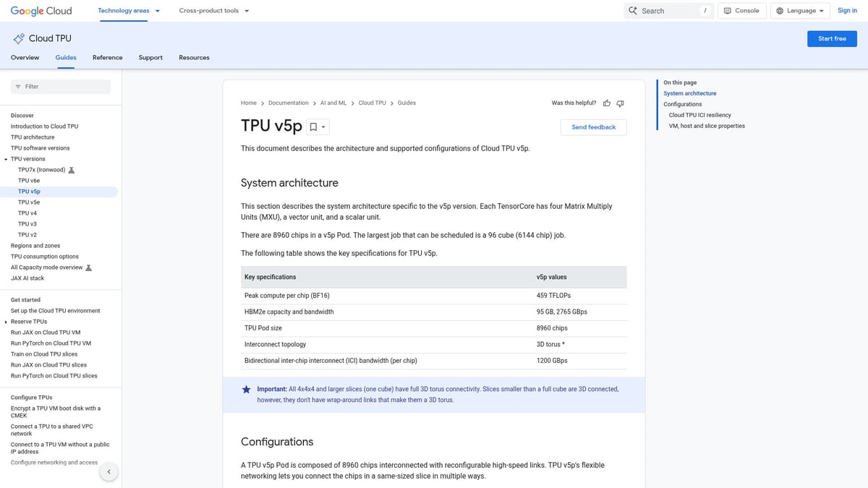868x488 pixels.
Task: Click the Send feedback button
Action: coord(593,127)
